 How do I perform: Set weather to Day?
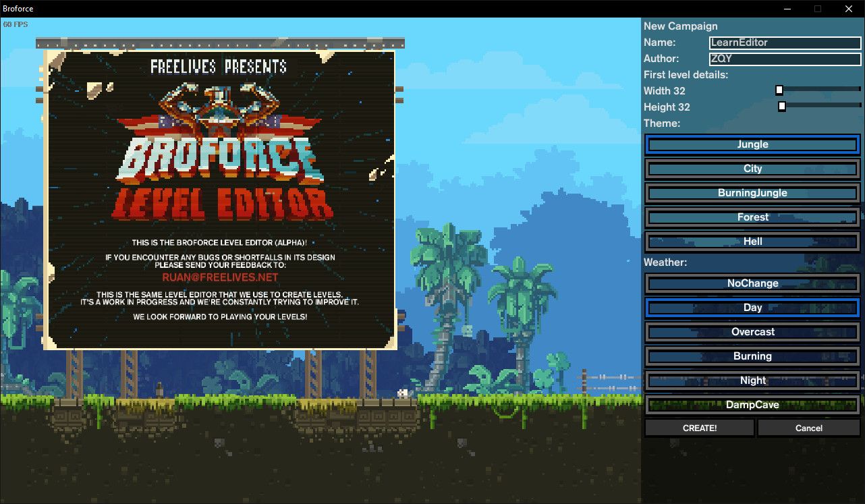(x=752, y=308)
